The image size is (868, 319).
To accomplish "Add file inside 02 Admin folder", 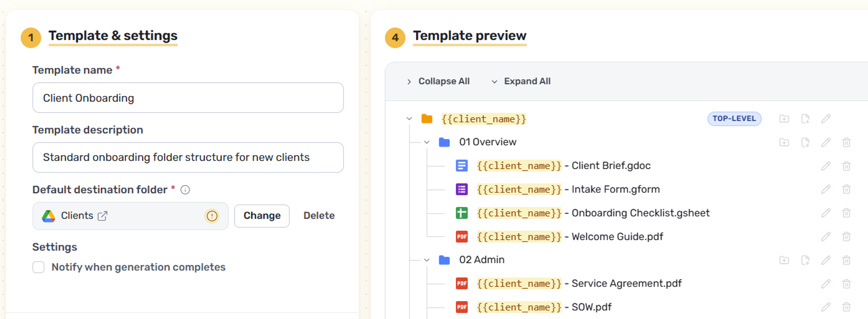I will (x=805, y=260).
